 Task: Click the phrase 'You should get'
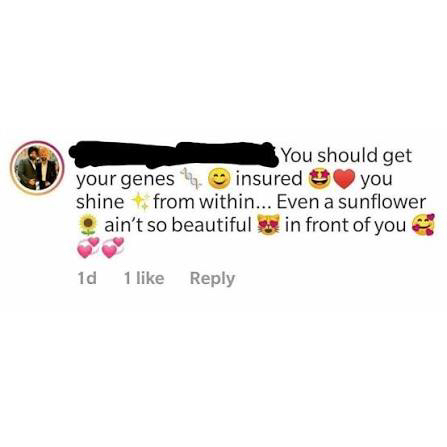[x=347, y=156]
